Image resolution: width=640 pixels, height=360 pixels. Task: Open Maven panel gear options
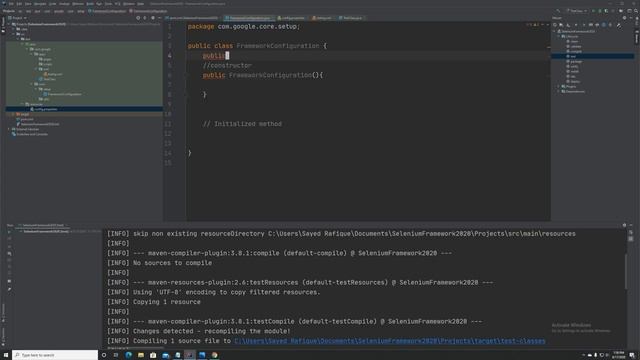[x=624, y=18]
